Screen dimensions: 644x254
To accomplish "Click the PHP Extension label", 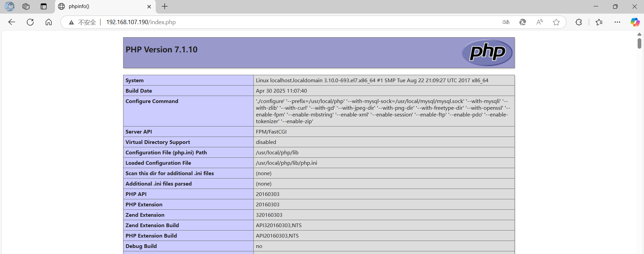I will pyautogui.click(x=144, y=205).
